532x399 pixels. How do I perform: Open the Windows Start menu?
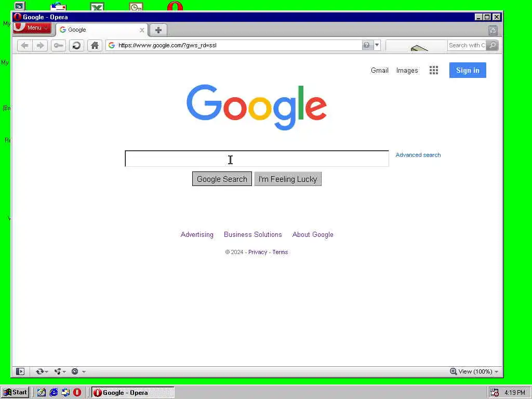15,392
